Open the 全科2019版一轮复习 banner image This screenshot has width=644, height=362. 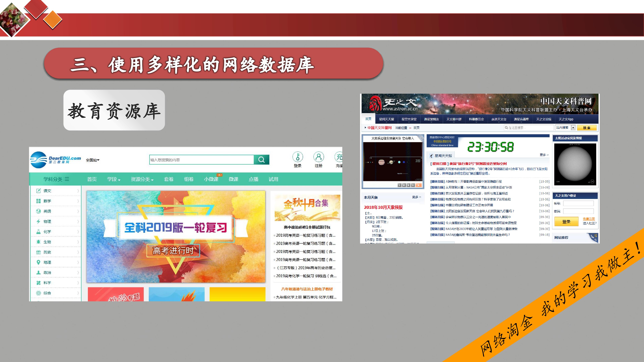[x=176, y=237]
